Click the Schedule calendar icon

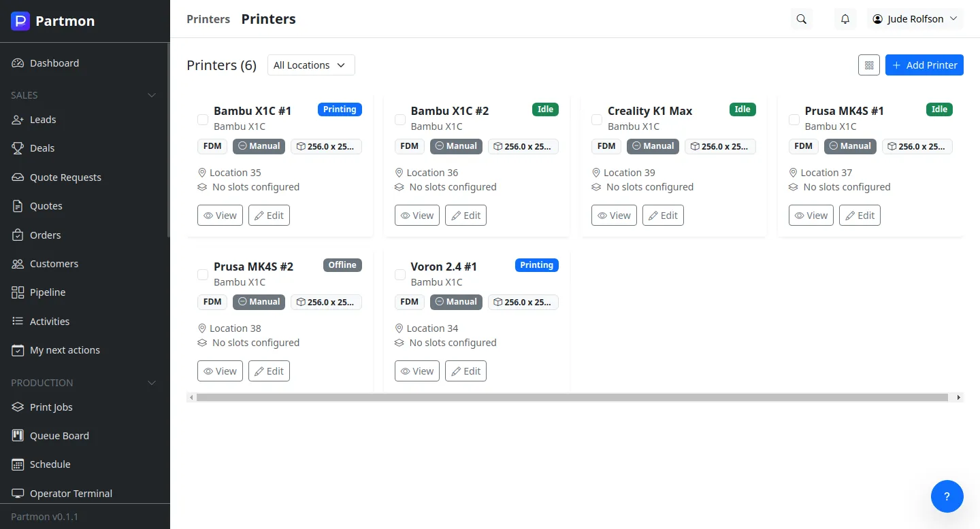click(18, 464)
